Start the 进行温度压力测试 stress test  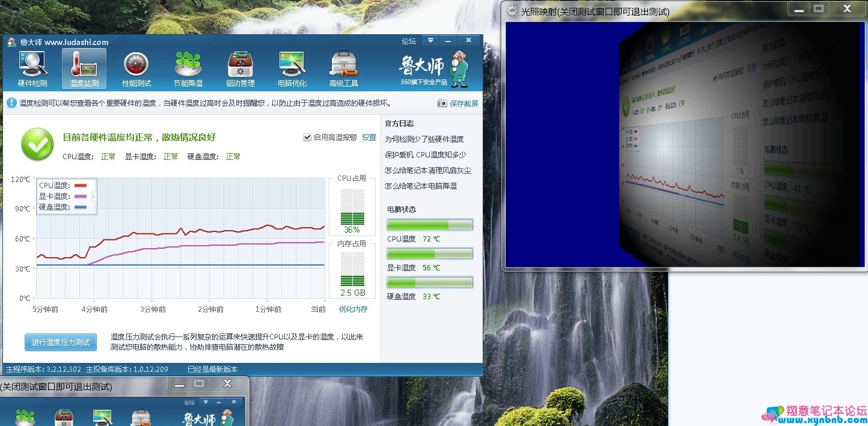tap(61, 342)
